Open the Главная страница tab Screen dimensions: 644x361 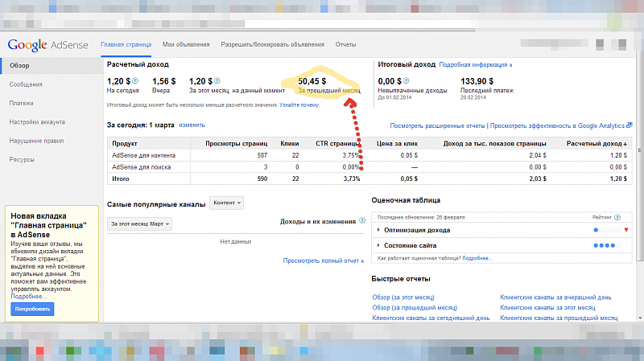pos(126,44)
